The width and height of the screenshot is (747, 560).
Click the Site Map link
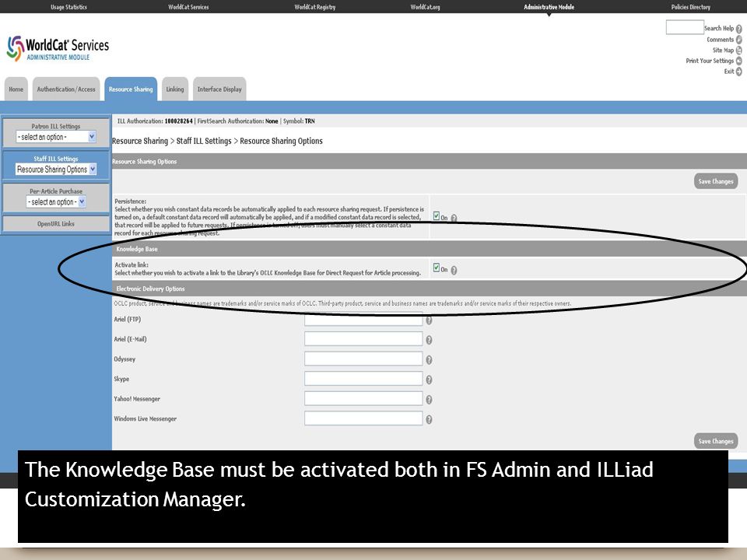click(723, 50)
